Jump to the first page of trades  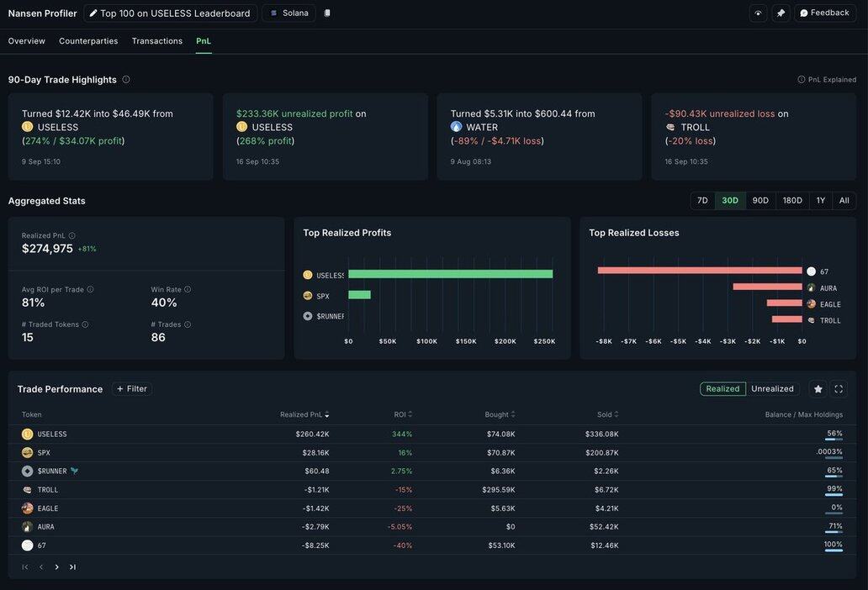click(25, 566)
